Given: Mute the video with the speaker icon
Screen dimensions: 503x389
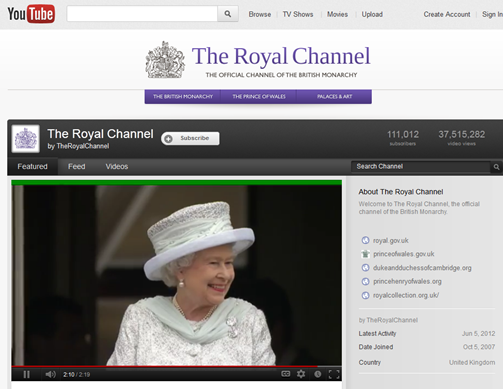Looking at the screenshot, I should click(x=50, y=374).
